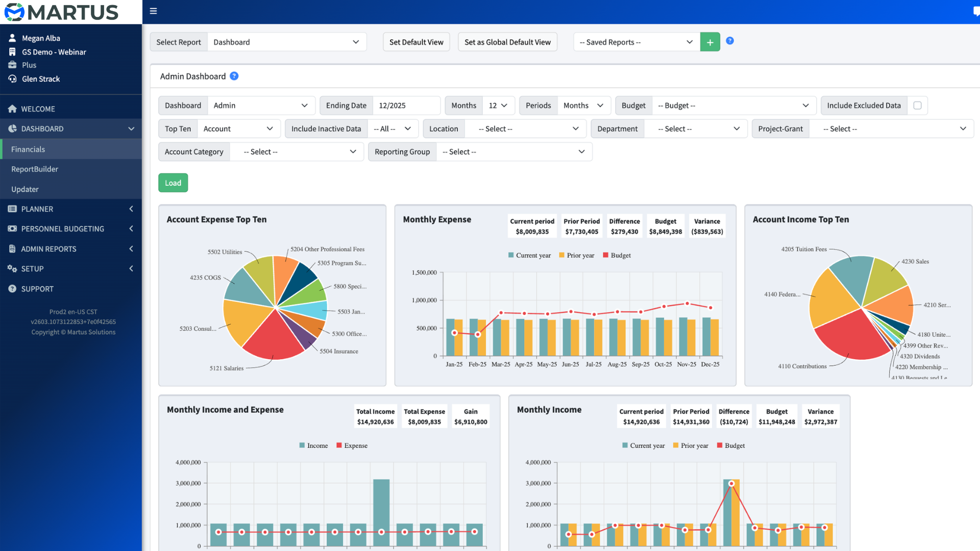Open the Periods dropdown
980x551 pixels.
point(584,105)
